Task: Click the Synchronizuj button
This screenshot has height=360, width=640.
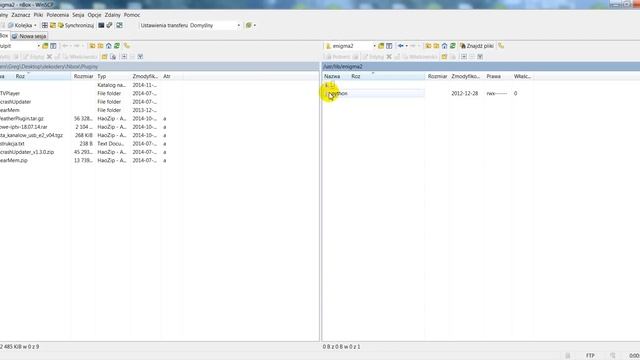Action: point(76,25)
